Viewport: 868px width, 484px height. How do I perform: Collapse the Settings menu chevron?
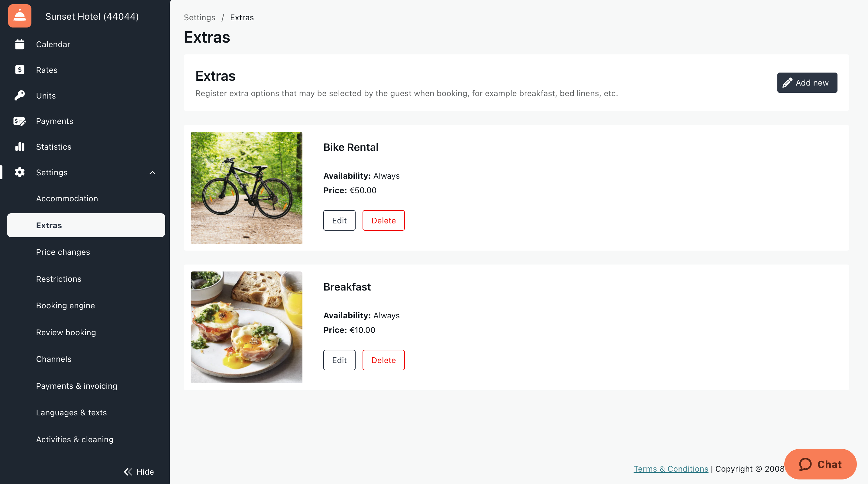coord(152,173)
